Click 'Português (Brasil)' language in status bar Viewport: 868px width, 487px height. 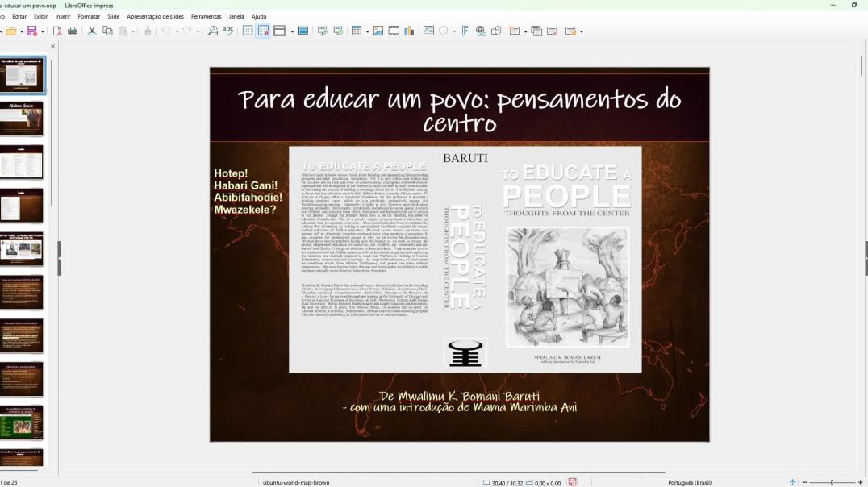point(690,483)
